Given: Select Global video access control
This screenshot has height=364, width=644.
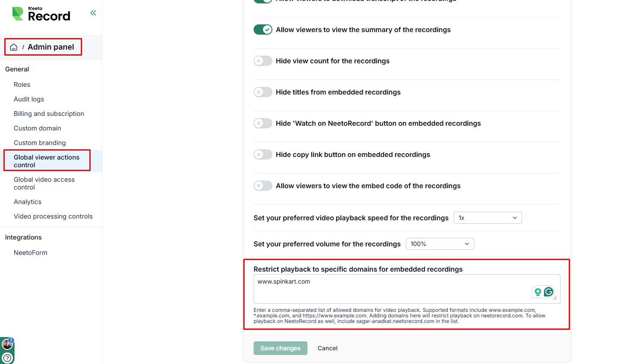Looking at the screenshot, I should [x=44, y=183].
